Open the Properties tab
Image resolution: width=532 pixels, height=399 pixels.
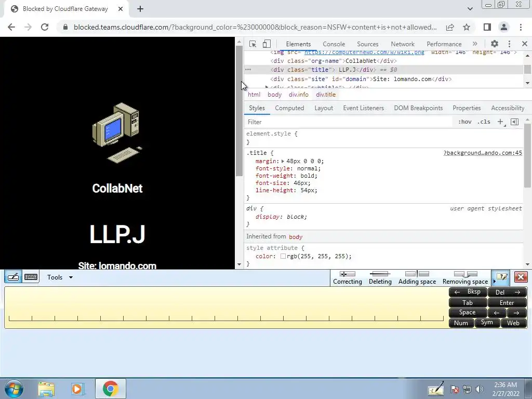coord(467,108)
